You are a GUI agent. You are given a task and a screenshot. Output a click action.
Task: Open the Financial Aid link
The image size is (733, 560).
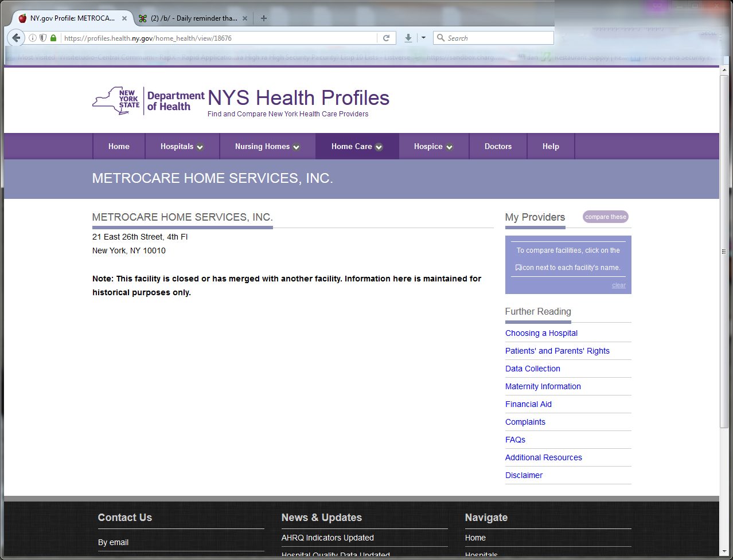[528, 404]
